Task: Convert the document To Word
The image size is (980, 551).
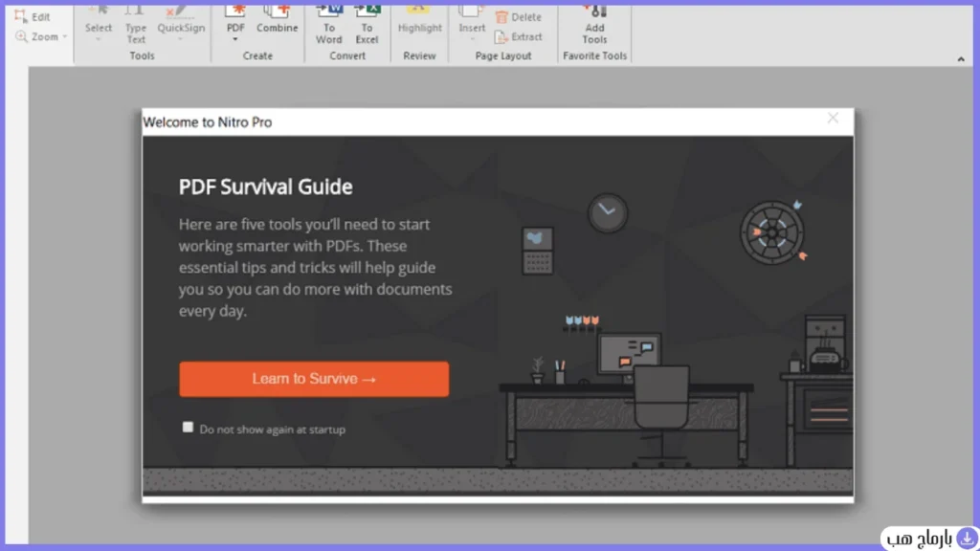Action: pos(329,25)
